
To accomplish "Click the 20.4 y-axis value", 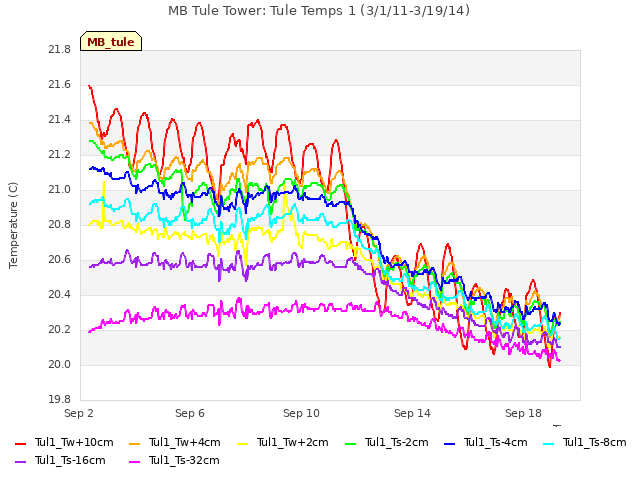I will point(60,295).
